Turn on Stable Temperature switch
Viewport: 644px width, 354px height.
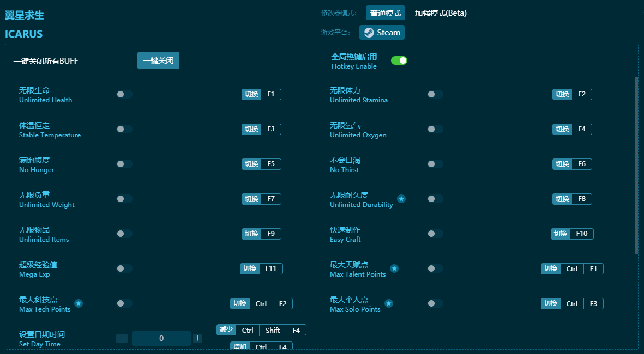[x=124, y=129]
